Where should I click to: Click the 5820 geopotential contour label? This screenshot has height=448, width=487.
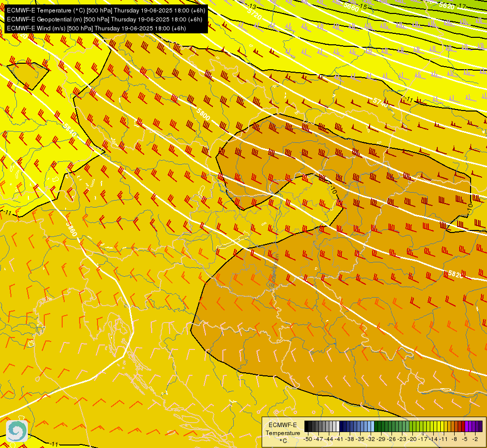[x=455, y=274]
